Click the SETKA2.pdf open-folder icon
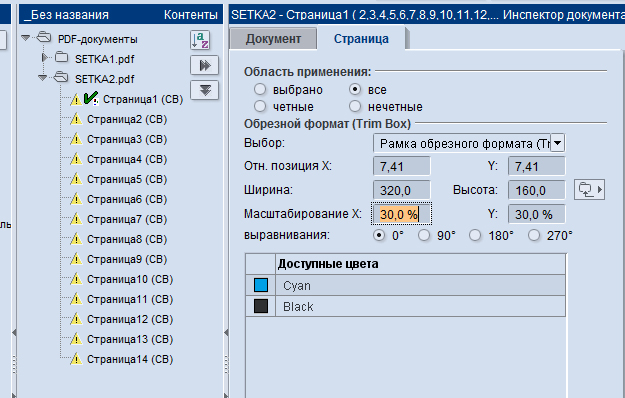 point(61,77)
